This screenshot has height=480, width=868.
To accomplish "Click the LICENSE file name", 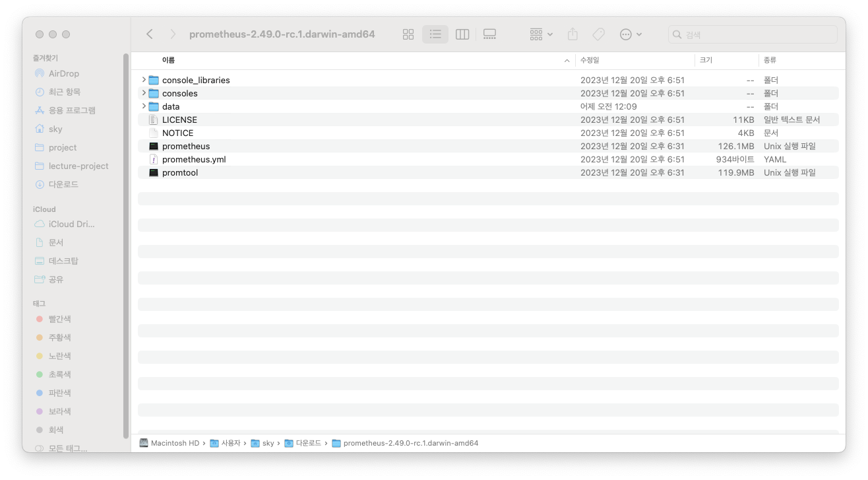I will click(179, 120).
